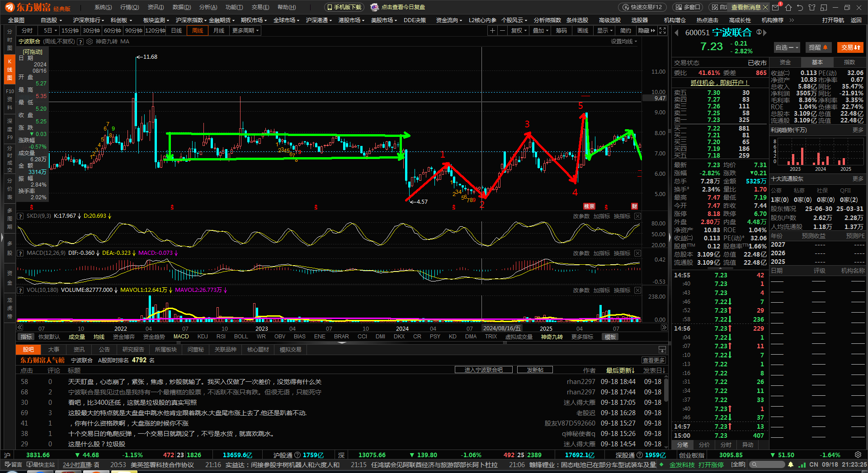Open indicator settings gear beside chart title
The width and height of the screenshot is (868, 473).
point(90,42)
